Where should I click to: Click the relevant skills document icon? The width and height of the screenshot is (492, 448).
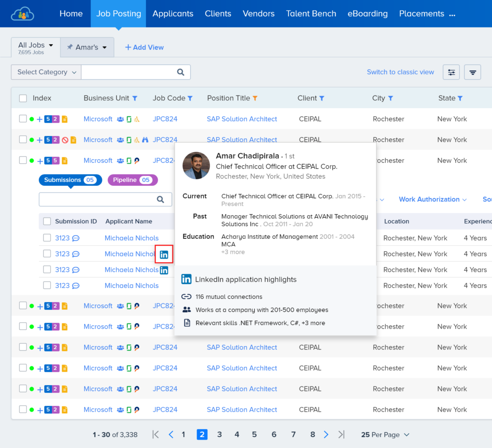point(187,323)
